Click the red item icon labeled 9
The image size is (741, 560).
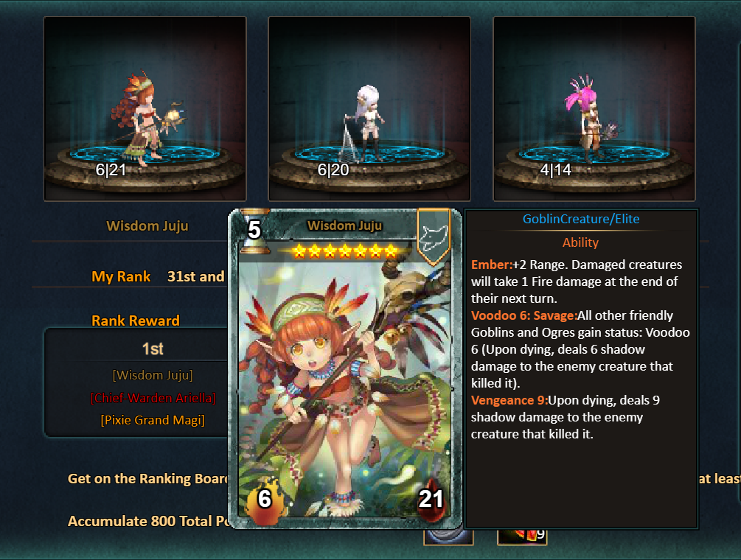(522, 536)
